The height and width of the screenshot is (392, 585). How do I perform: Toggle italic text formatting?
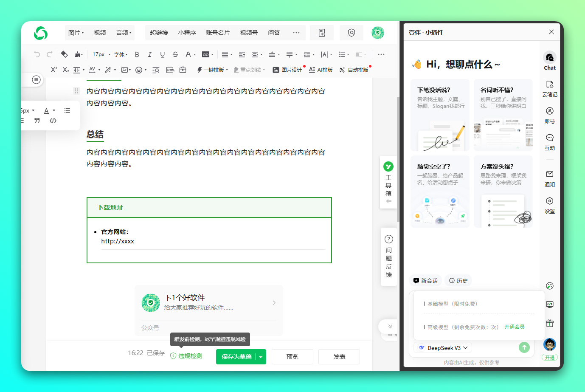click(x=149, y=54)
